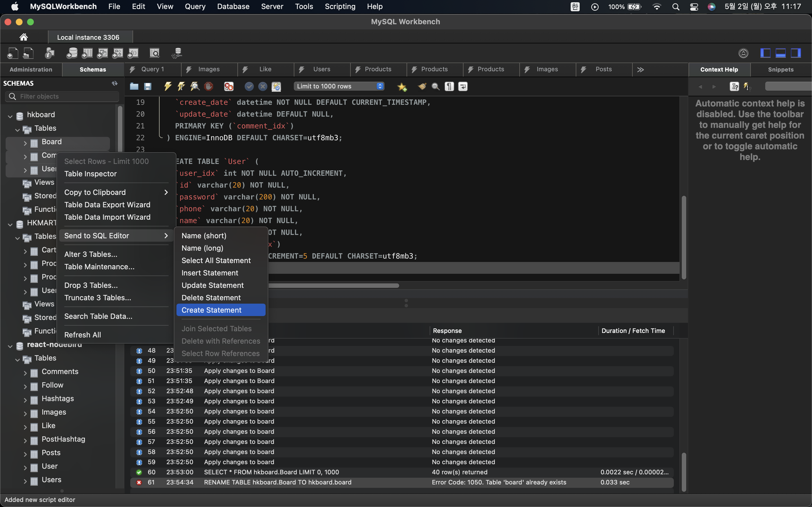Click Table Data Export Wizard entry

click(x=107, y=204)
